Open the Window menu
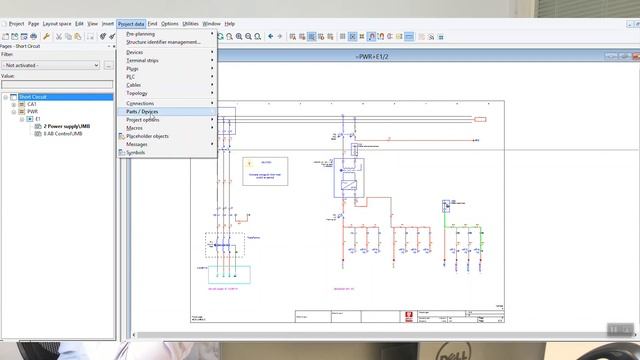 [211, 24]
